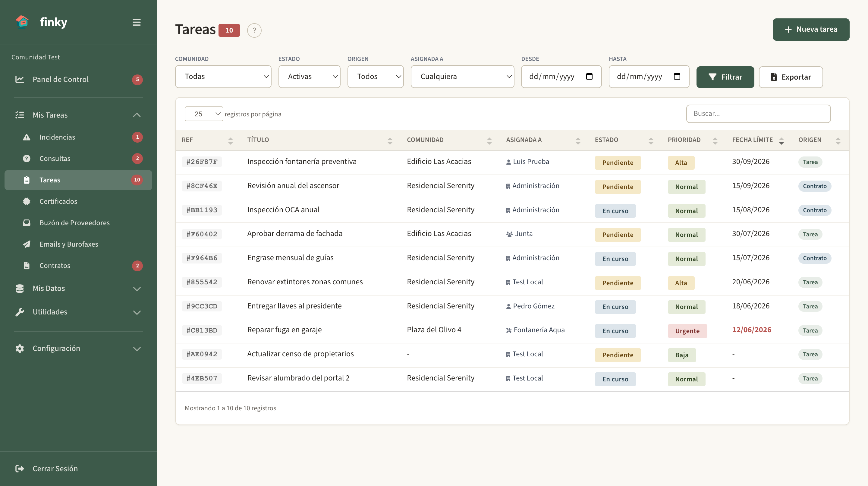Click the Buscar search field
Screen dimensions: 868x486
coord(758,114)
